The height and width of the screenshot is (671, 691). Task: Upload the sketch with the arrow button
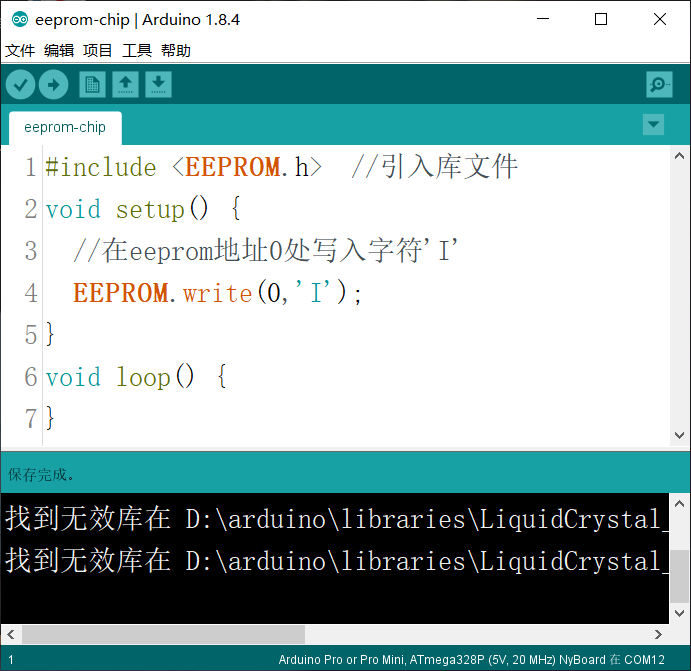pyautogui.click(x=53, y=85)
